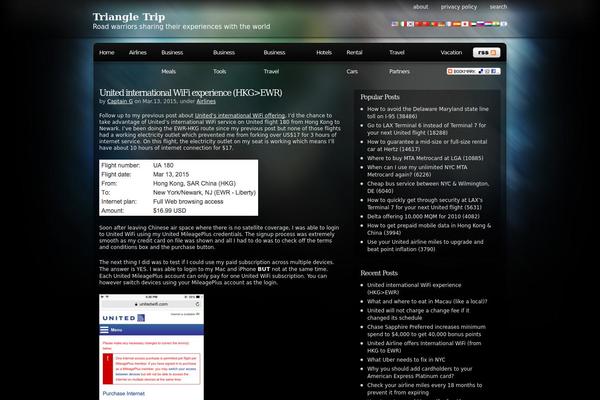The height and width of the screenshot is (400, 600).
Task: Open popular post about United miles upgrade
Action: [x=425, y=245]
